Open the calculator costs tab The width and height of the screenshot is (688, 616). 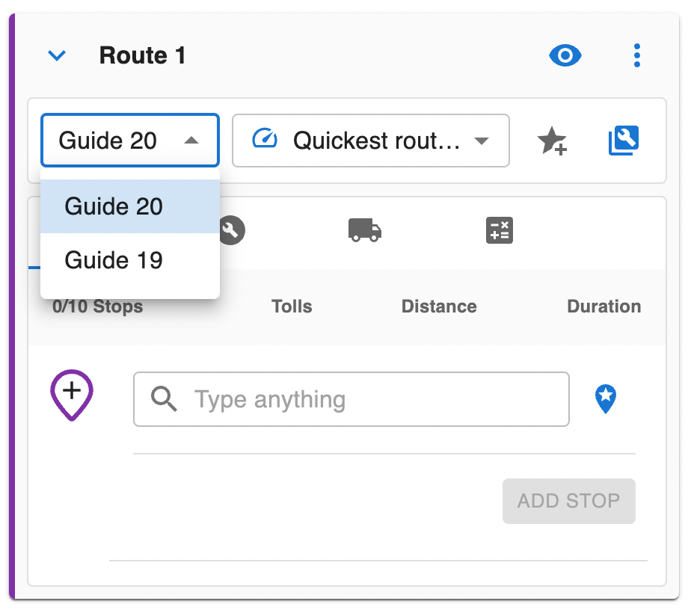point(500,230)
